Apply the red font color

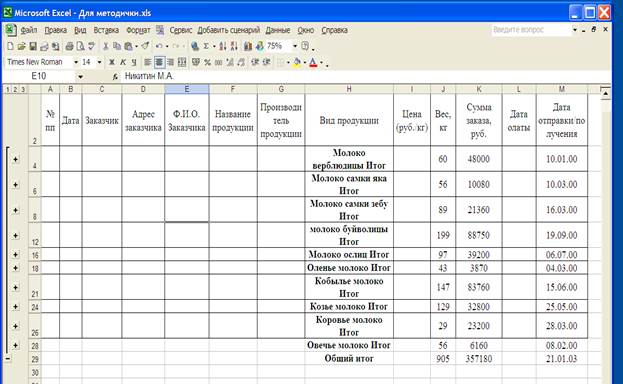point(313,62)
